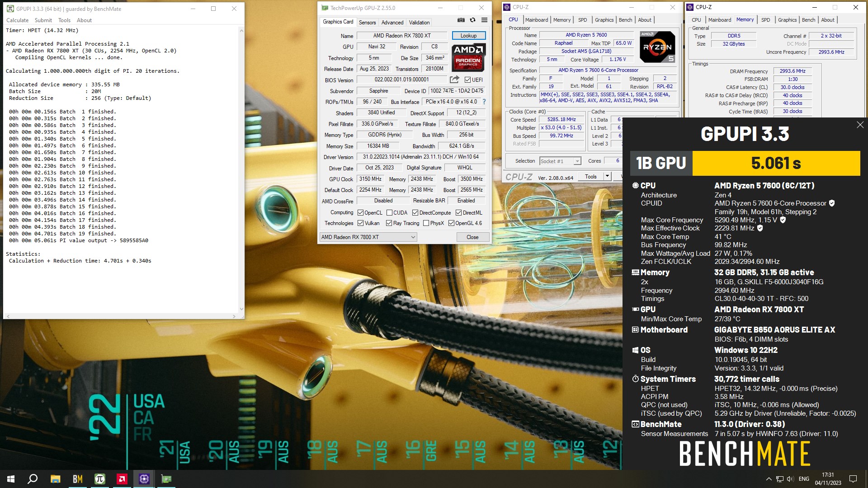Open the Submit menu in GPUPI
868x488 pixels.
43,20
